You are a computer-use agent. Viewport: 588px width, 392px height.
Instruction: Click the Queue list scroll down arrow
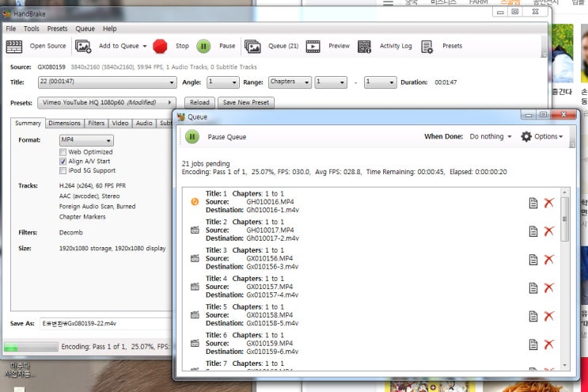click(x=564, y=365)
